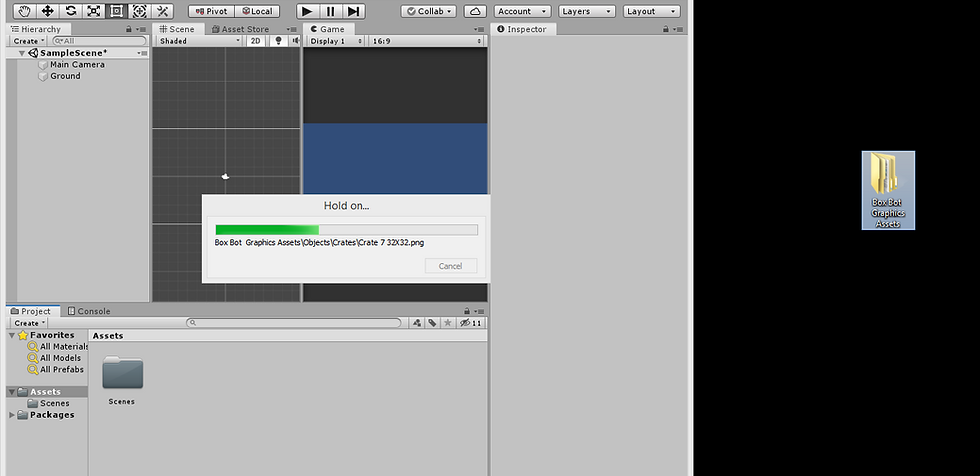The width and height of the screenshot is (980, 476).
Task: Open Project Create dropdown
Action: 29,323
